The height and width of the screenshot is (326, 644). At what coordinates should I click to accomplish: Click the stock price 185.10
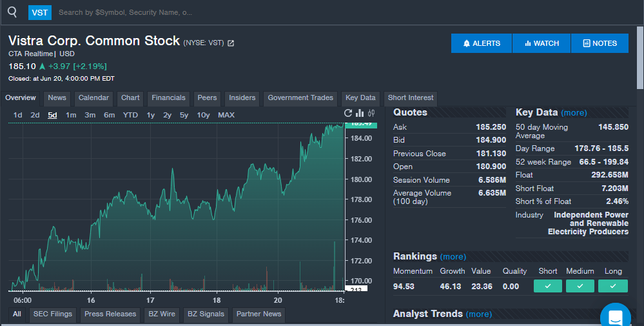pyautogui.click(x=22, y=66)
